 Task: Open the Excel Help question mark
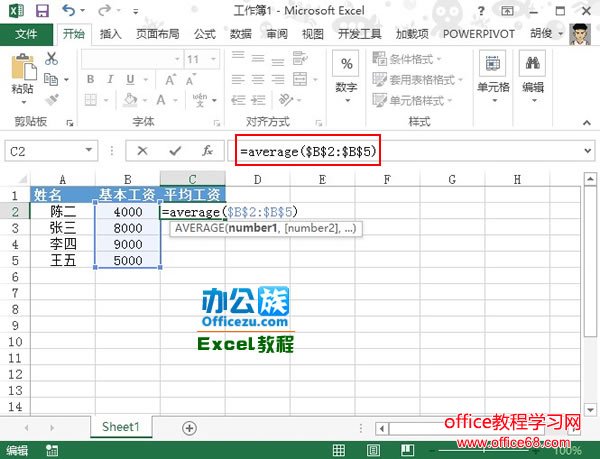(x=481, y=11)
